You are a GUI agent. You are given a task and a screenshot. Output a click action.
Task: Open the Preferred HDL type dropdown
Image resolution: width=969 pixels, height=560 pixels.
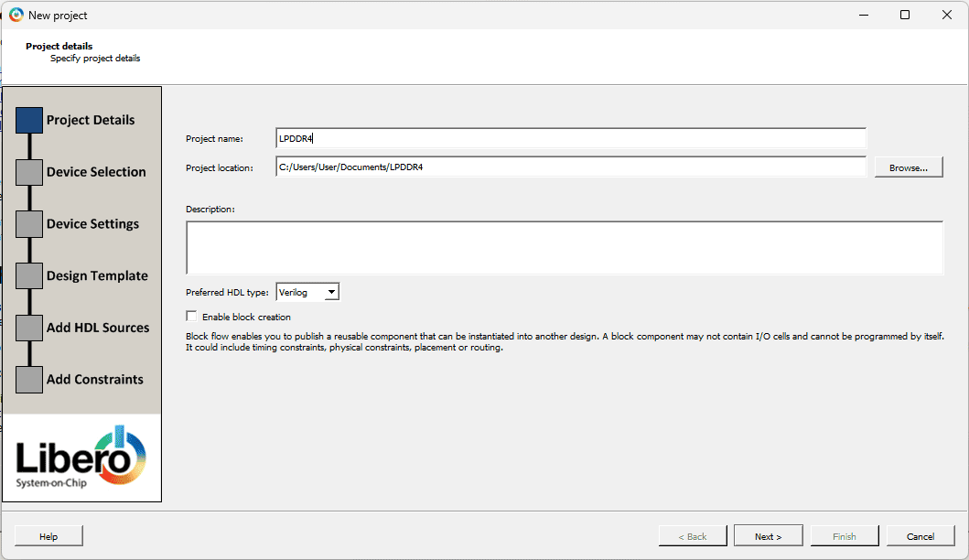tap(307, 292)
